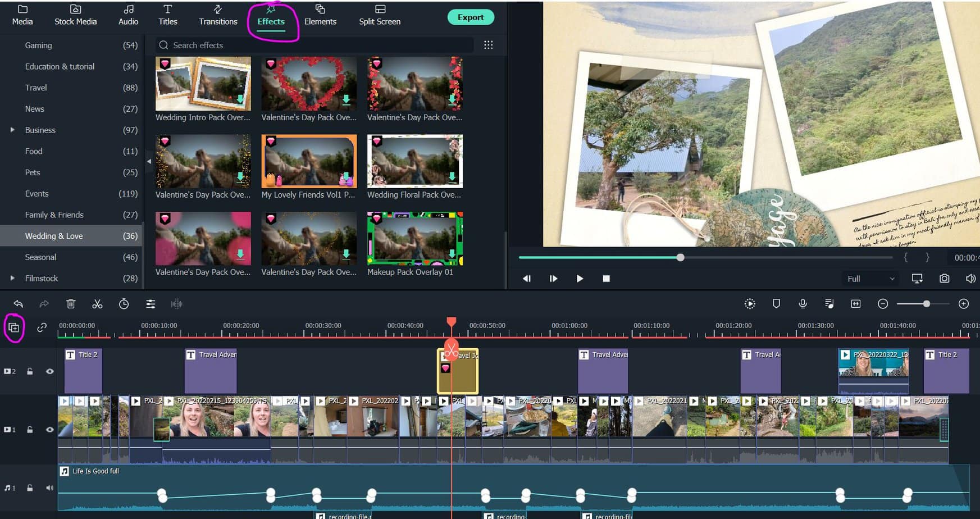The image size is (980, 519).
Task: Open the Full preview quality dropdown
Action: pyautogui.click(x=869, y=278)
